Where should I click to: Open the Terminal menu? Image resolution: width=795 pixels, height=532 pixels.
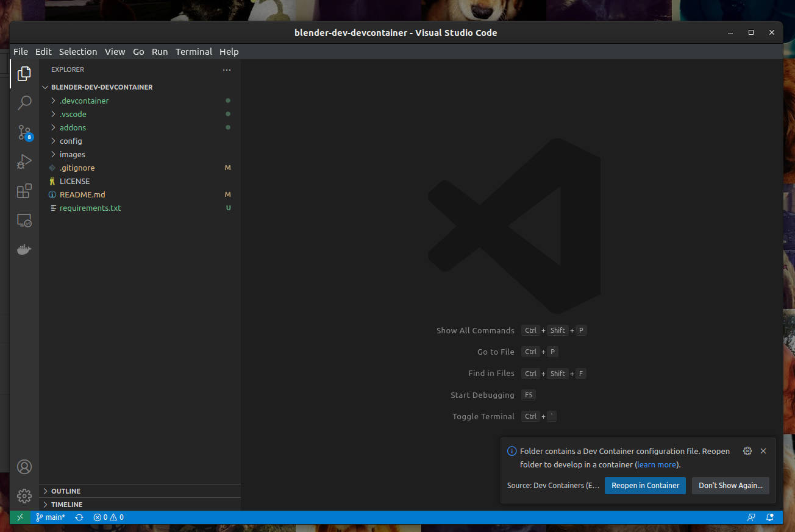point(194,52)
